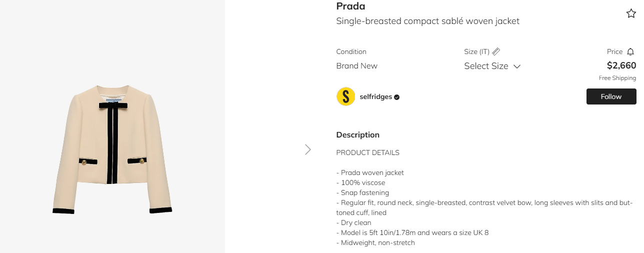Click the star icon to favorite item
Viewport: 644px width, 253px height.
[631, 13]
